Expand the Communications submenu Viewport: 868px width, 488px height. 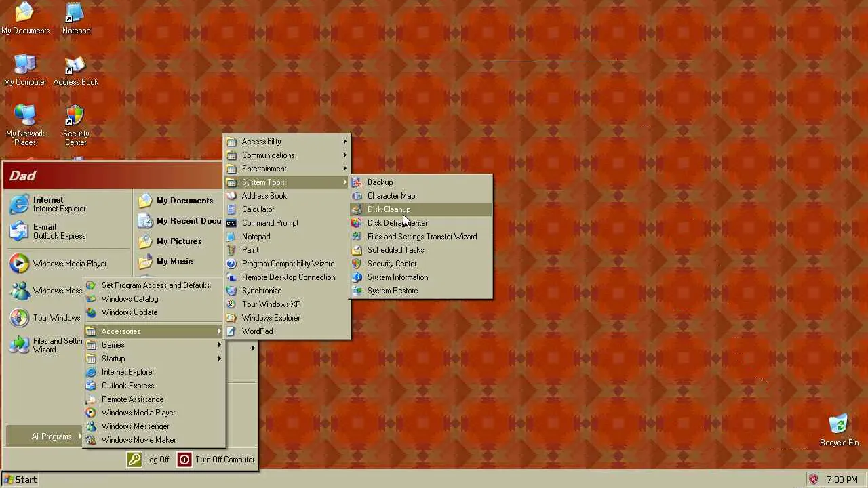coord(287,155)
